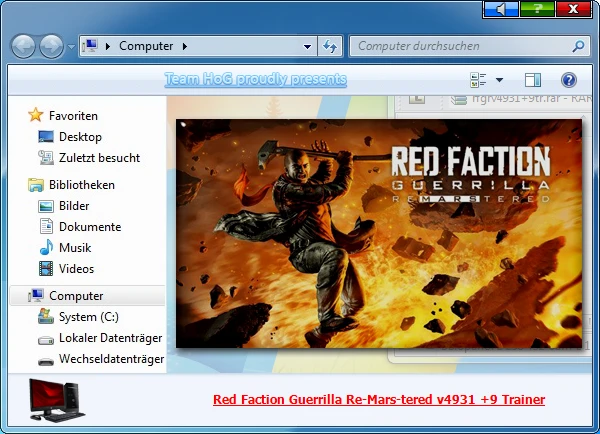The width and height of the screenshot is (600, 434).
Task: Click Computer in the address bar path
Action: 146,46
